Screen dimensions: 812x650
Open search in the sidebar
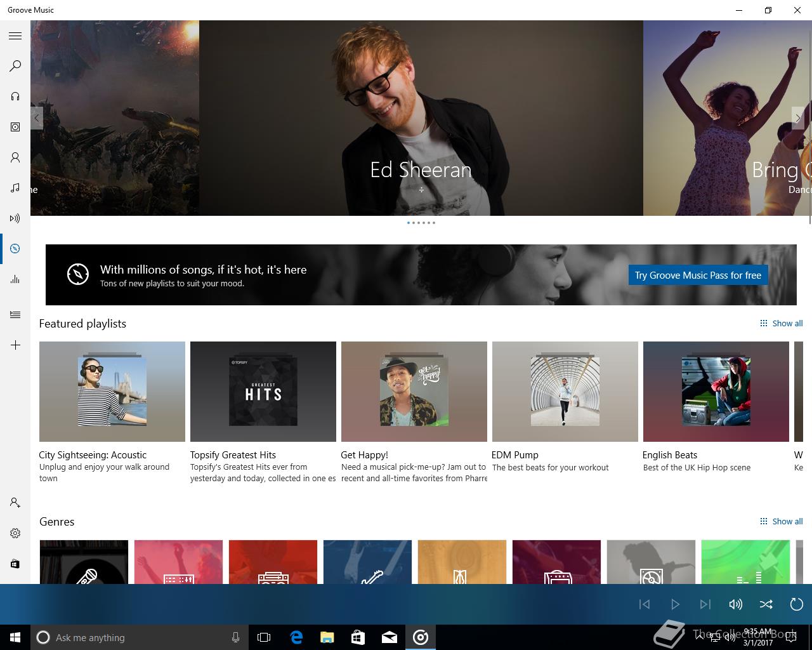click(15, 66)
